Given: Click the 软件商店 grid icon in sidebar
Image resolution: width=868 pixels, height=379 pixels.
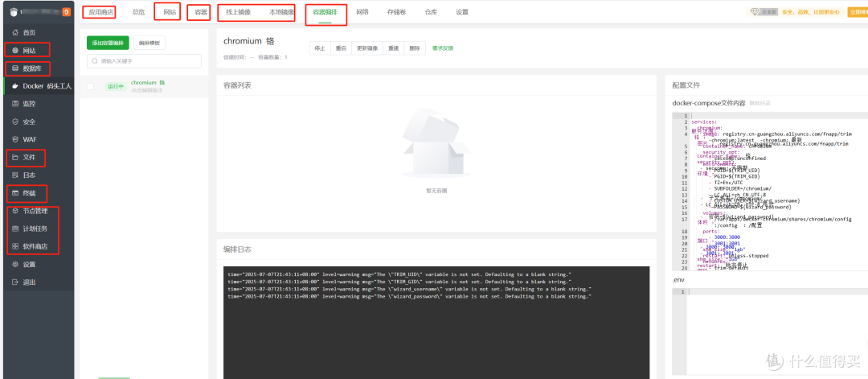Looking at the screenshot, I should [15, 246].
